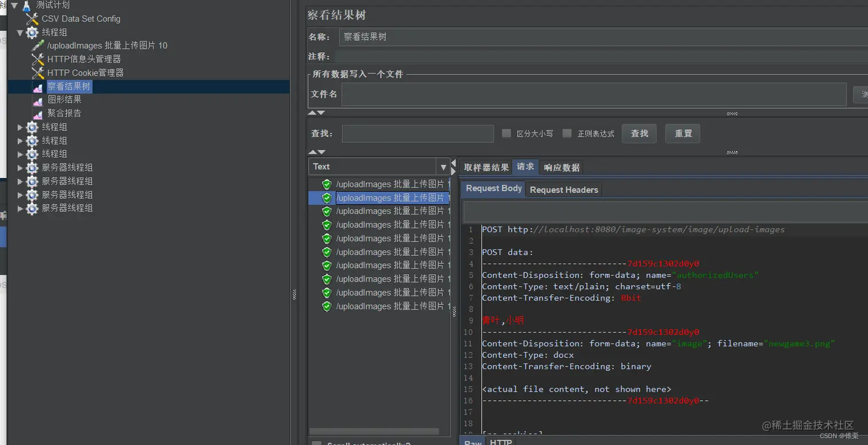The width and height of the screenshot is (868, 445).
Task: Focus the 名称 input field
Action: point(603,37)
